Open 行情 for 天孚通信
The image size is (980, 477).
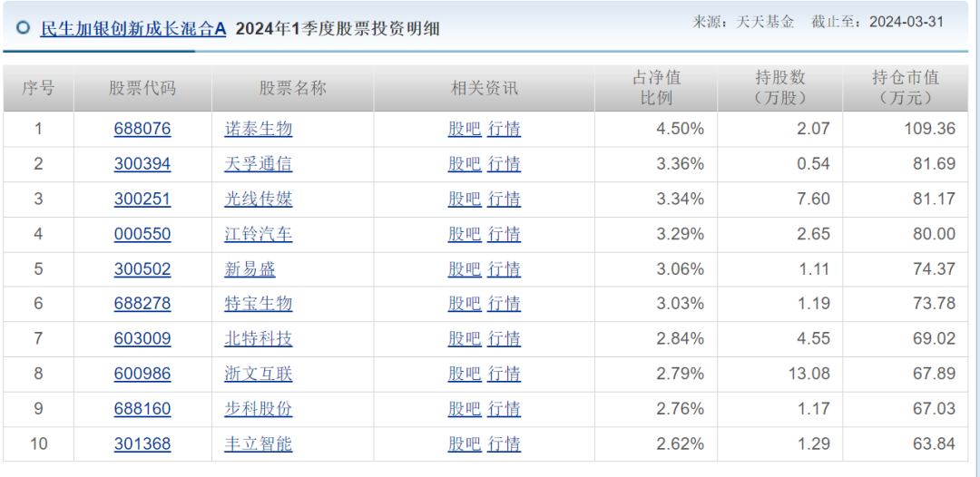(504, 164)
